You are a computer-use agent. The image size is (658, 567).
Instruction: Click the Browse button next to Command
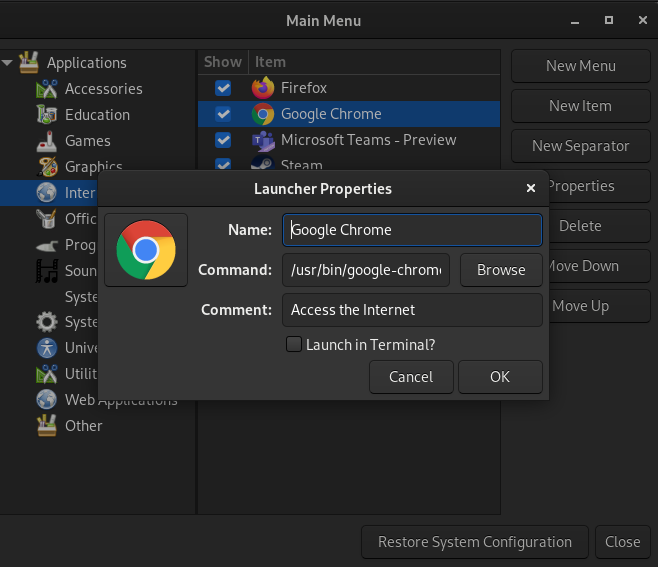tap(501, 270)
